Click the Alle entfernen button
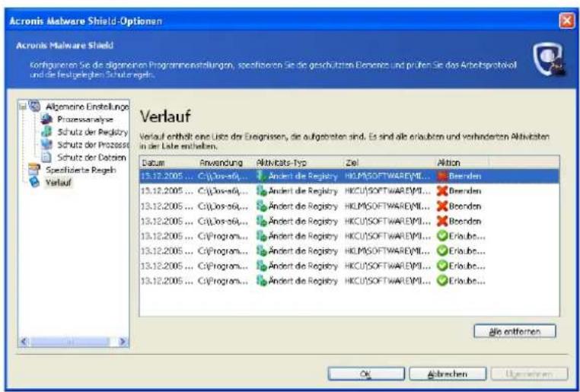This screenshot has width=580, height=392. click(x=515, y=331)
